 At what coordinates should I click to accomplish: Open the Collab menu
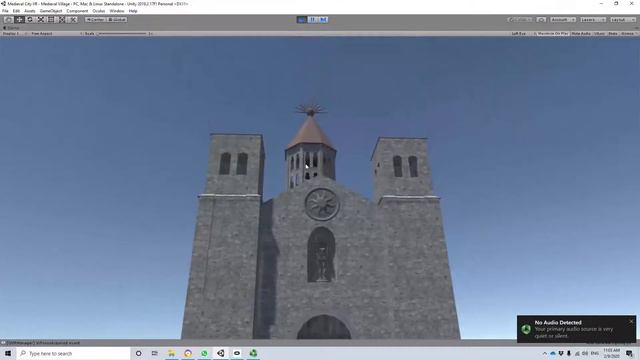(x=520, y=20)
